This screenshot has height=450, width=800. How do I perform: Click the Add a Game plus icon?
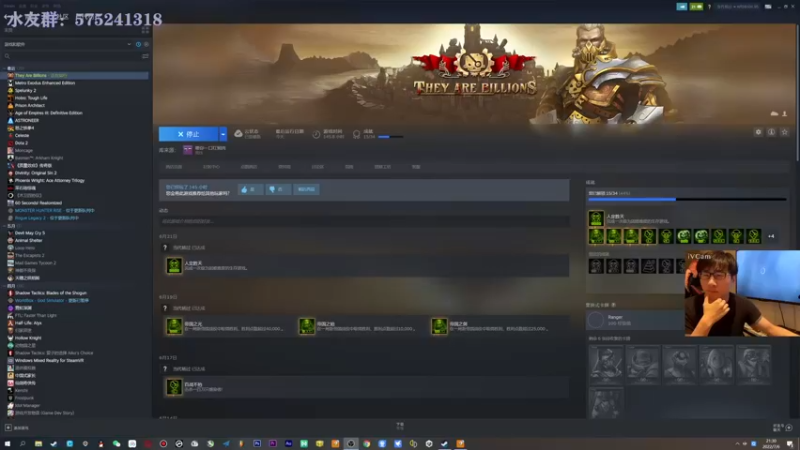click(8, 428)
